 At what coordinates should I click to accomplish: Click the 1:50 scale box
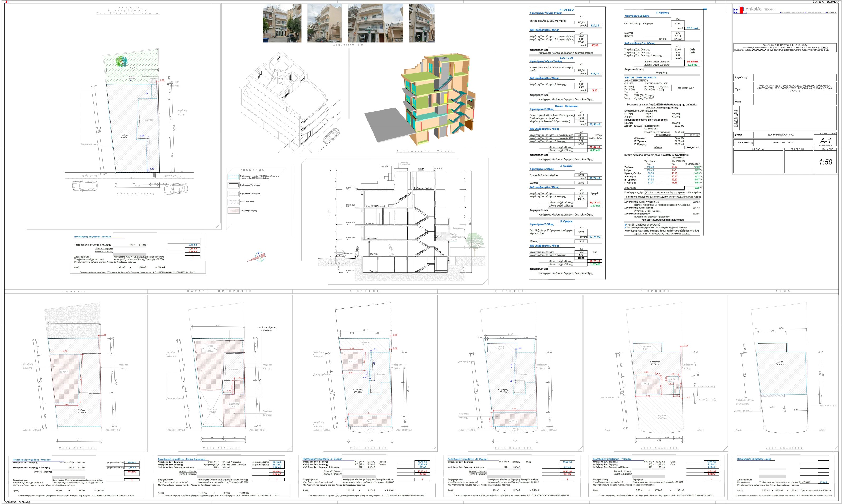[825, 162]
